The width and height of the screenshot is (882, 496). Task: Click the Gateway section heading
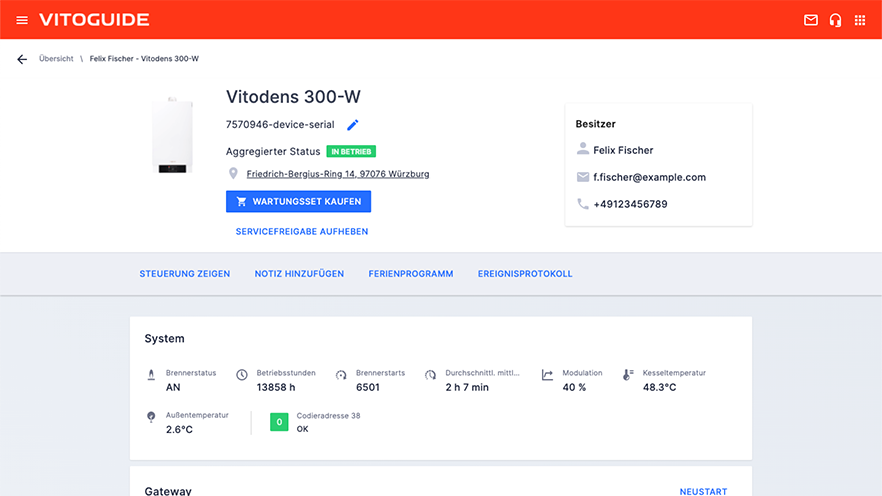pyautogui.click(x=168, y=491)
